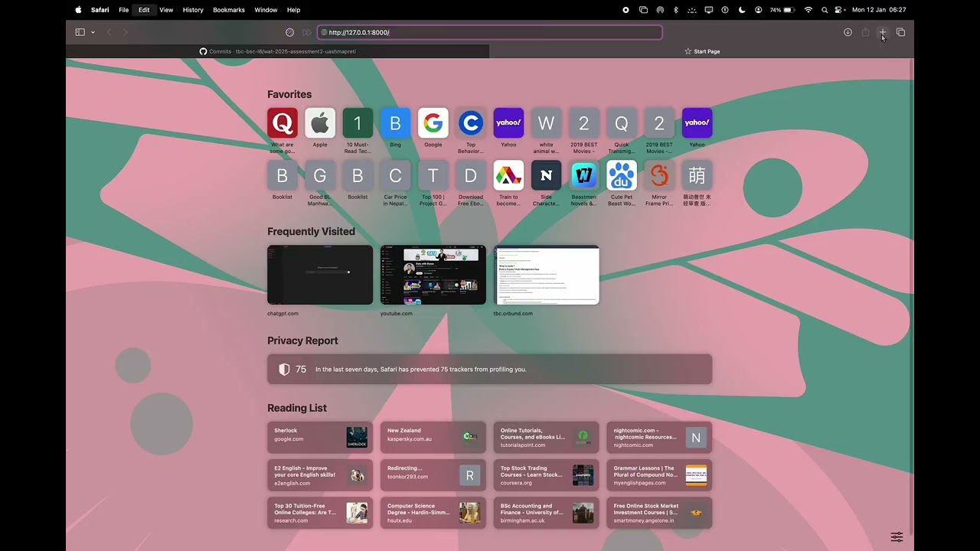Open the Apple menu
This screenshot has width=980, height=551.
[x=78, y=10]
